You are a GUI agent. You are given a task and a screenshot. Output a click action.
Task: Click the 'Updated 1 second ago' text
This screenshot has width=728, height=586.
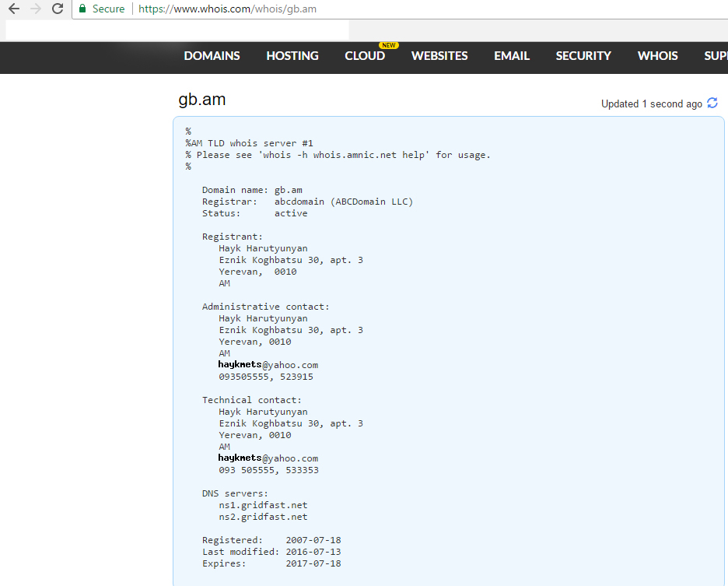click(x=652, y=104)
